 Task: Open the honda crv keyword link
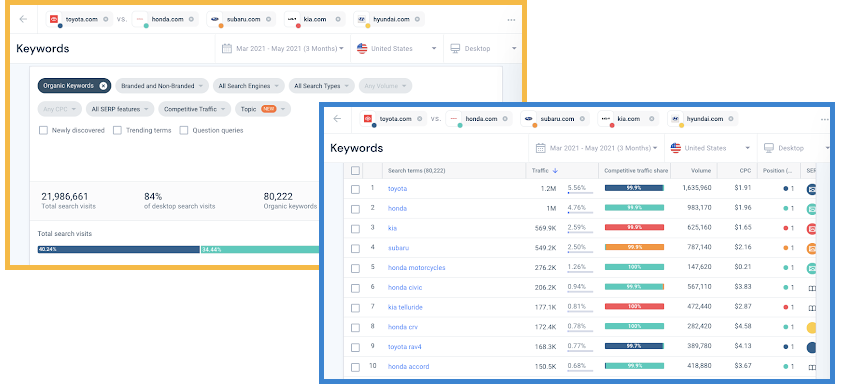(x=402, y=327)
